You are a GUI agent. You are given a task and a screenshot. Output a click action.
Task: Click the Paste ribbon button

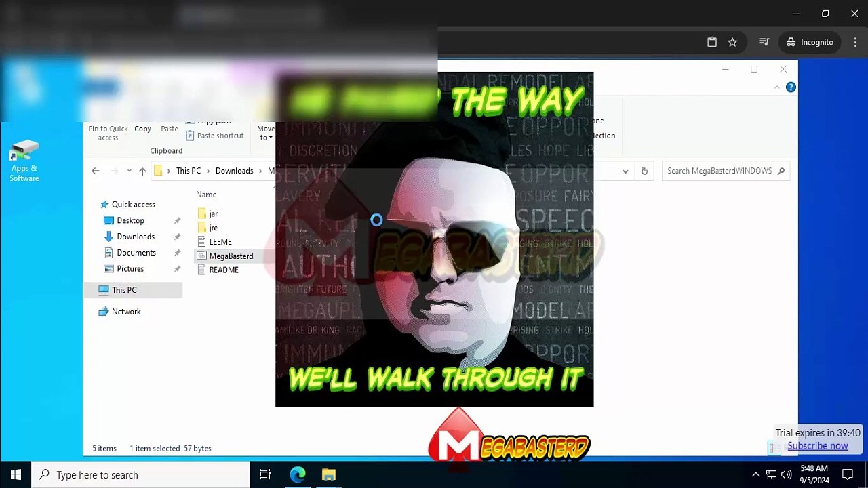170,129
